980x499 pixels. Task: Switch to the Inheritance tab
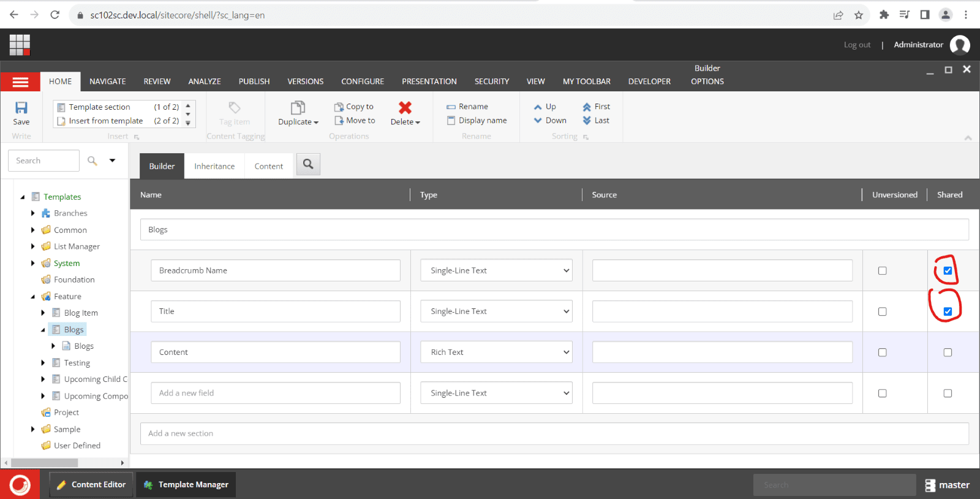pos(214,166)
